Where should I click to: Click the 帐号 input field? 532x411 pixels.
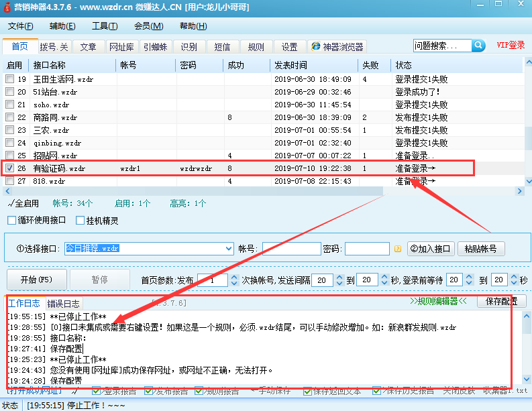291,249
